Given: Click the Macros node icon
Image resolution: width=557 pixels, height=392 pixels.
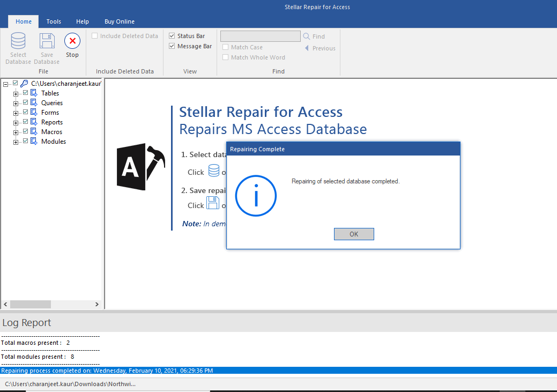Looking at the screenshot, I should pyautogui.click(x=34, y=131).
